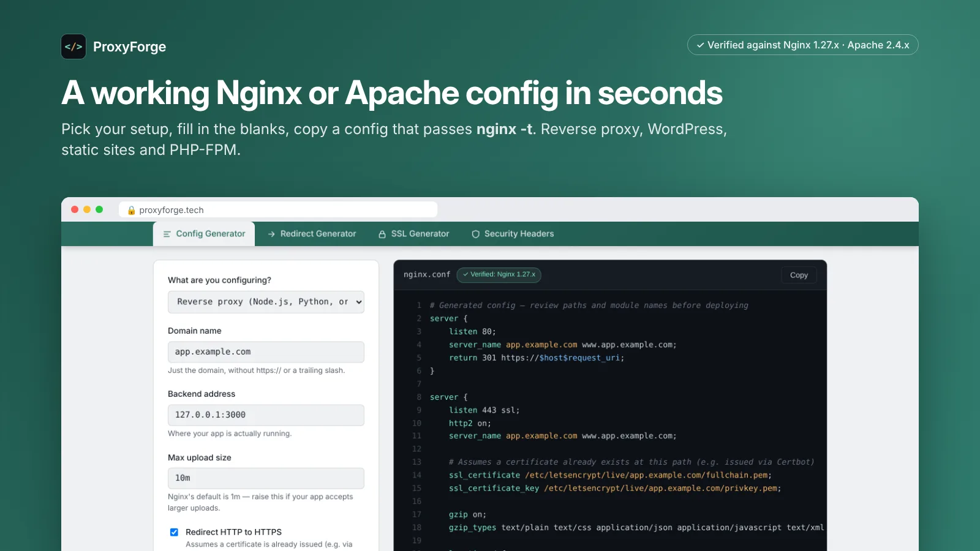Image resolution: width=980 pixels, height=551 pixels.
Task: Click the ProxyForge brand name
Action: point(129,47)
